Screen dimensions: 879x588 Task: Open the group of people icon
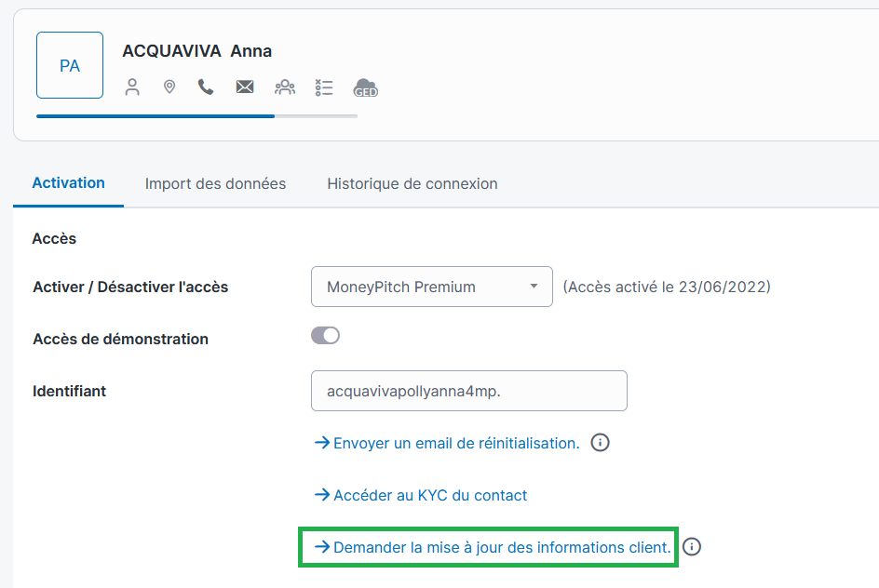tap(284, 87)
